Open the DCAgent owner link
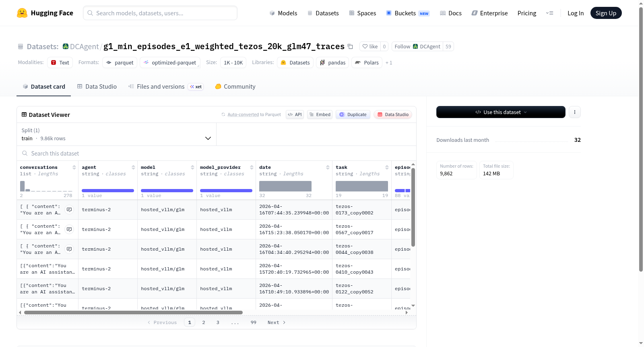The height and width of the screenshot is (347, 644). pos(84,47)
